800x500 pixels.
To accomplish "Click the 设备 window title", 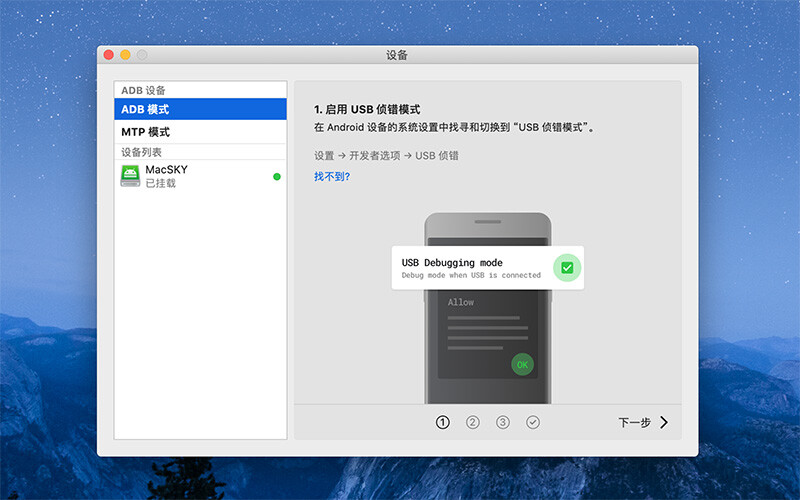I will coord(397,55).
